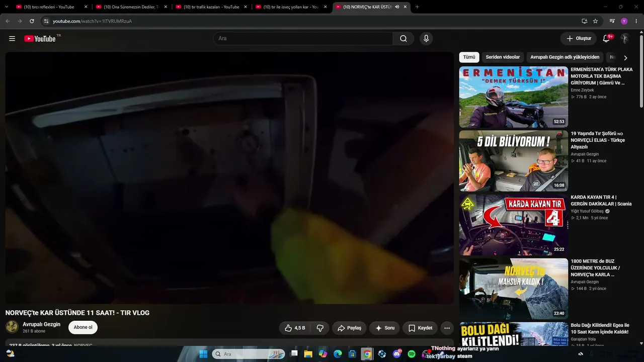The width and height of the screenshot is (644, 362).
Task: Close the 'tırcı reflexleri' tab
Action: click(86, 7)
